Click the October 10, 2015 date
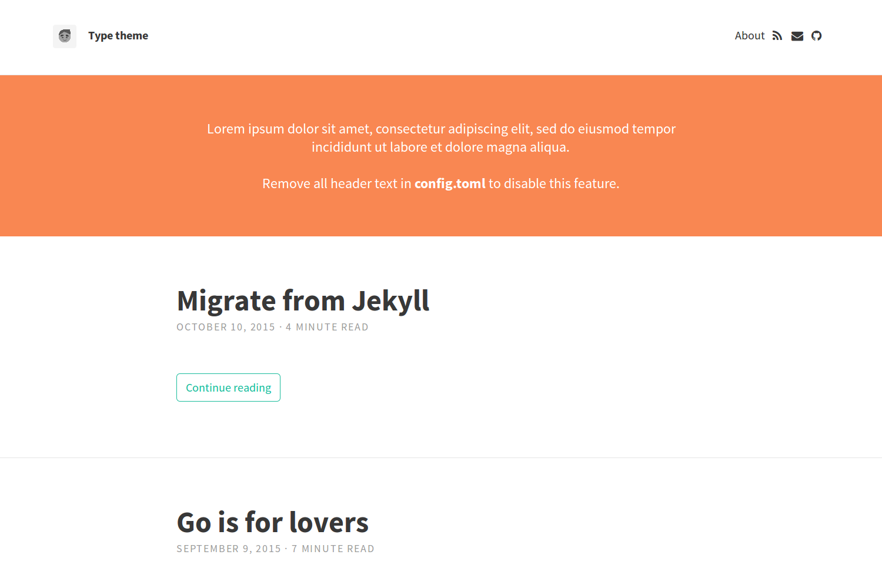882x588 pixels. [226, 327]
